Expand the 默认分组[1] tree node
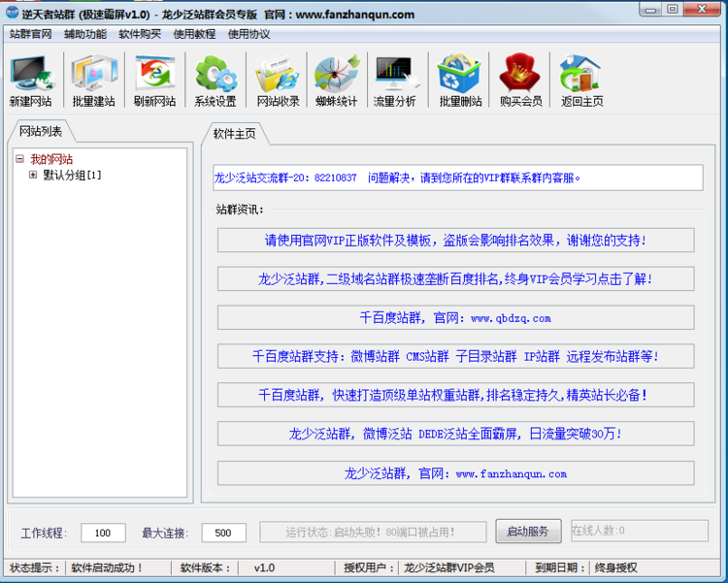This screenshot has width=728, height=583. pos(32,175)
